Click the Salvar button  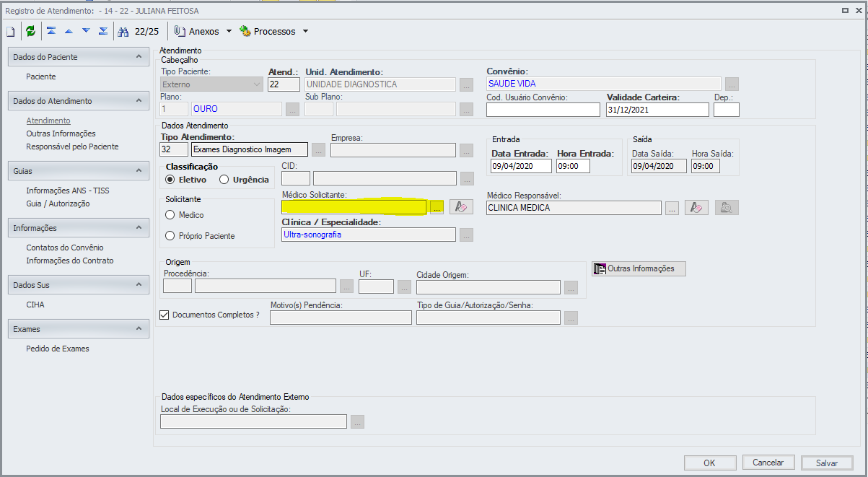pyautogui.click(x=827, y=463)
